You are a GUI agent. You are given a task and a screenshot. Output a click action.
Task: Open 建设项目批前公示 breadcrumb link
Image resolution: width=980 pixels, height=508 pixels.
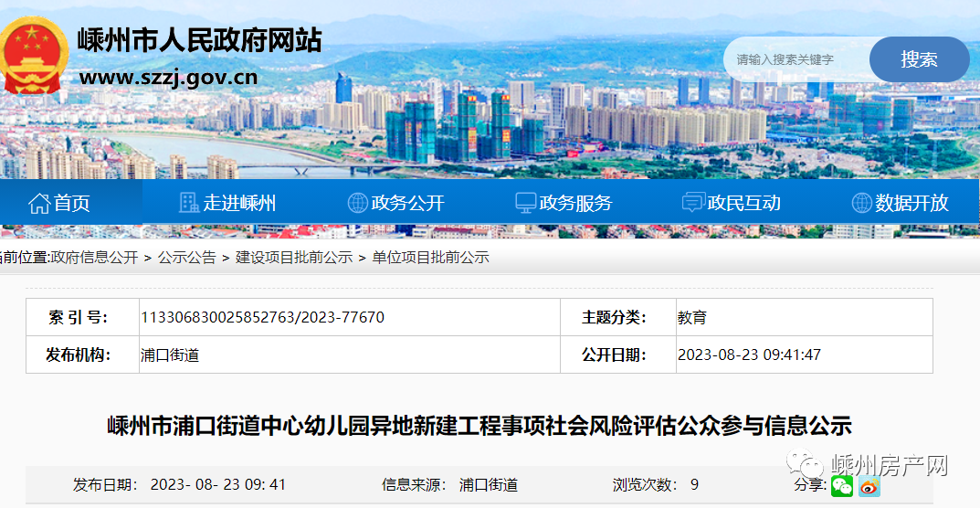[294, 258]
